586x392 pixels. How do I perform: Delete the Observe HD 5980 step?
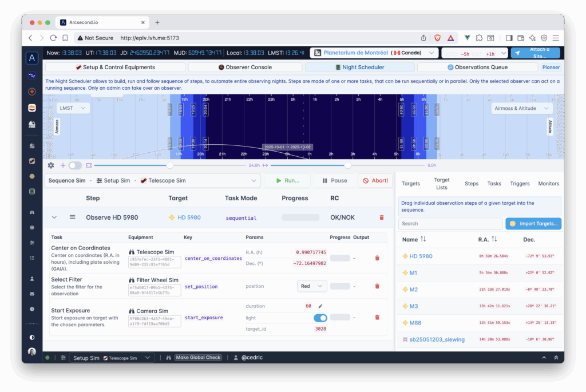pyautogui.click(x=382, y=217)
